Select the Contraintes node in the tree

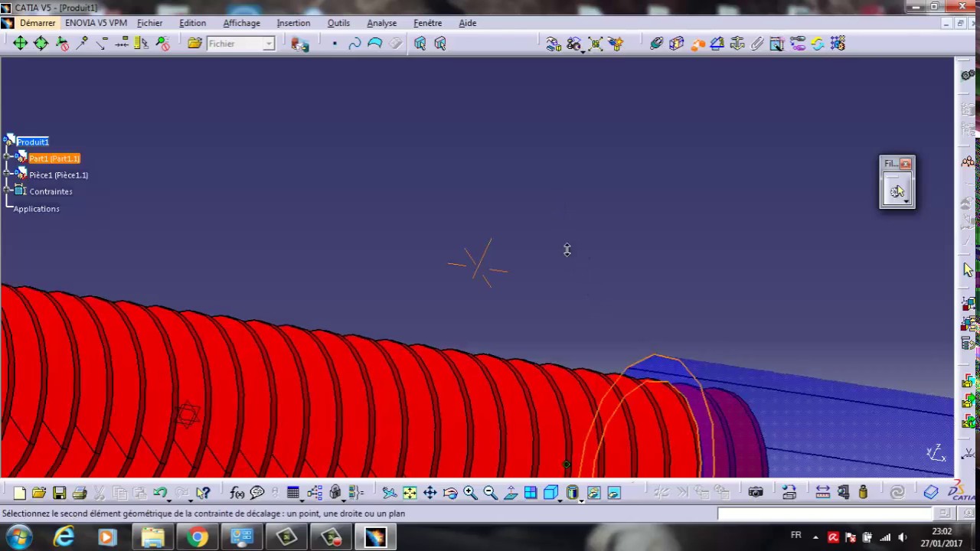click(51, 191)
